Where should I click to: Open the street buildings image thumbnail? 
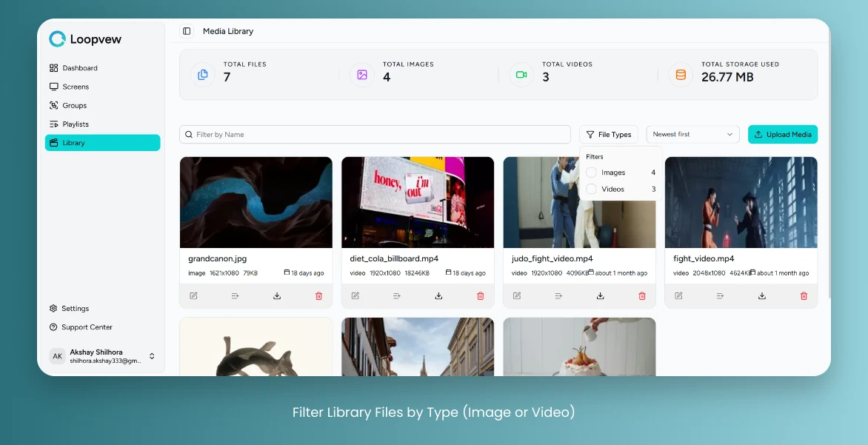tap(418, 347)
